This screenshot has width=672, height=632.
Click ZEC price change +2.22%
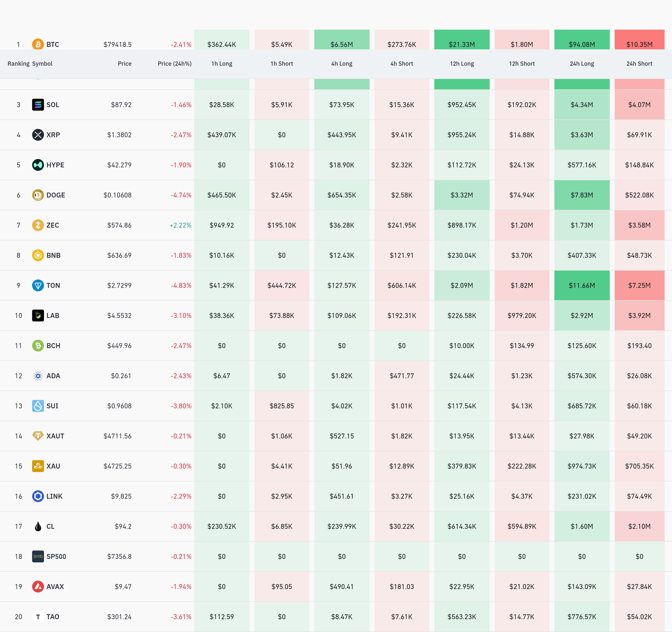[x=181, y=225]
